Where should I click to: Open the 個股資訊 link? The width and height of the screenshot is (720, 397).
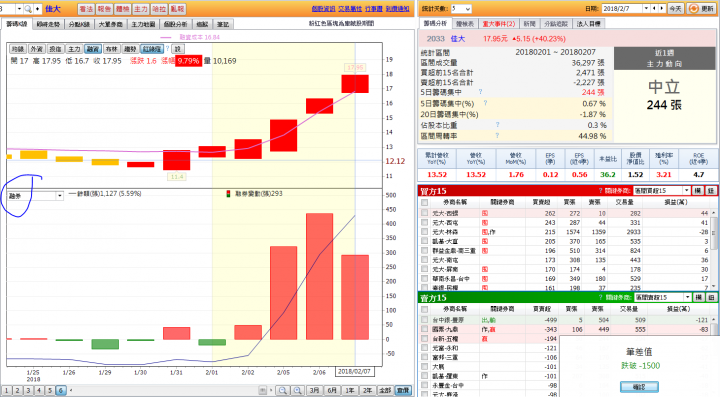323,9
